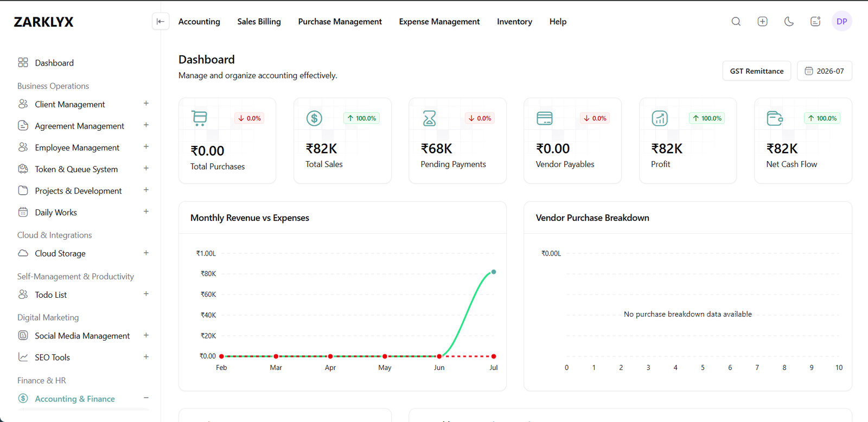Click the Total Sales 100.0% badge
Screen dimensions: 868x422
(362, 118)
